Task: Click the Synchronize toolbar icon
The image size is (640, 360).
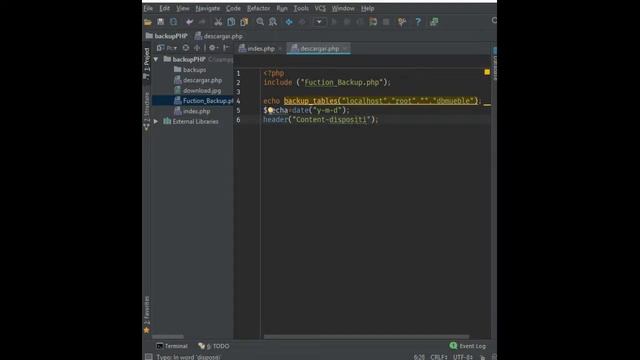Action: [173, 22]
